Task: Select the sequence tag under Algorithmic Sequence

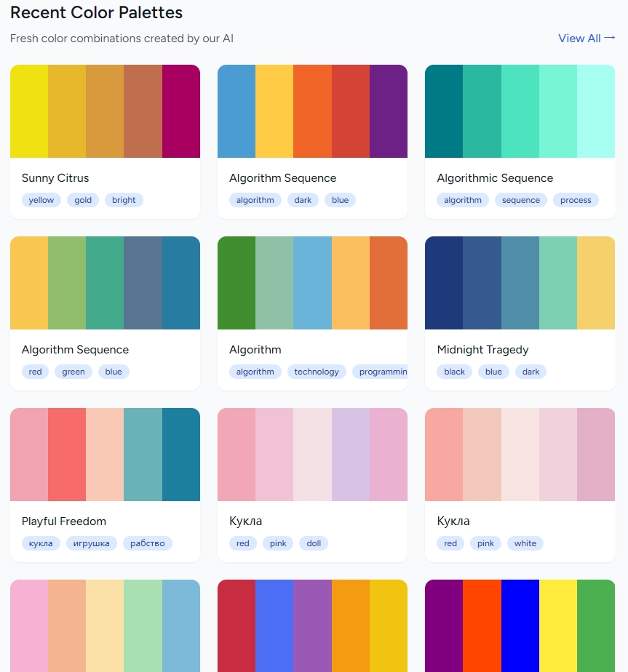Action: 520,200
